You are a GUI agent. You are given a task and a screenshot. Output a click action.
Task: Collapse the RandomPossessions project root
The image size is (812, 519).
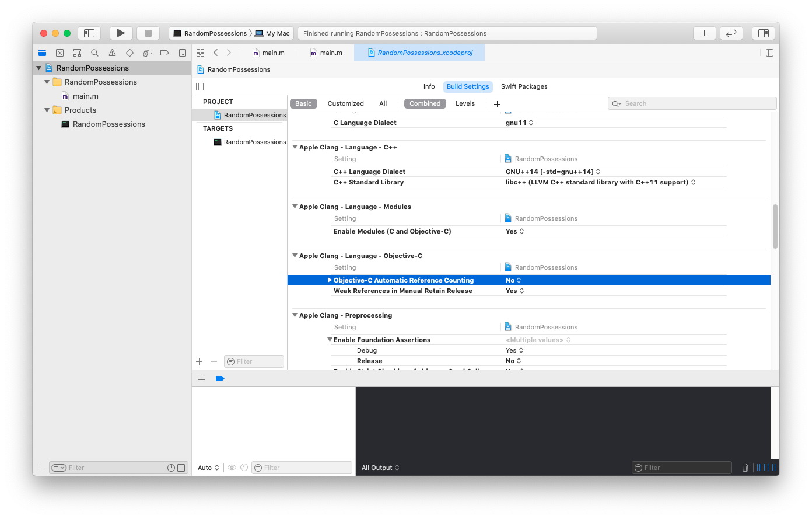tap(39, 68)
